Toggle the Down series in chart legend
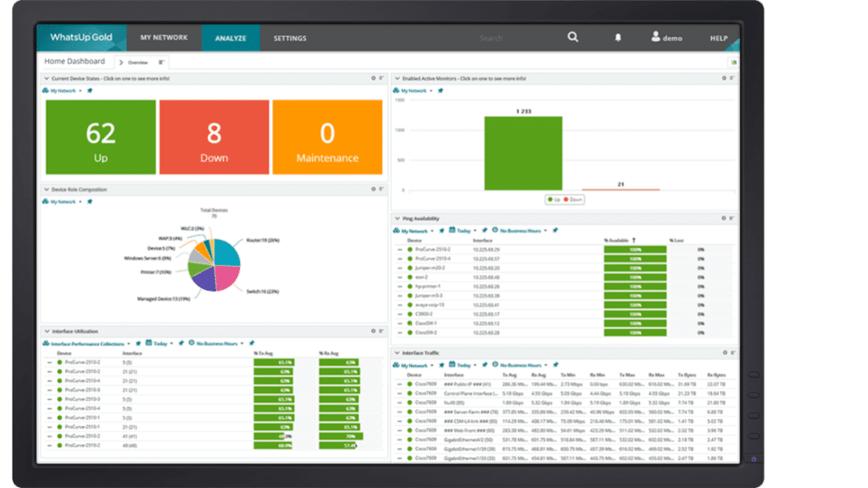868x488 pixels. [573, 199]
